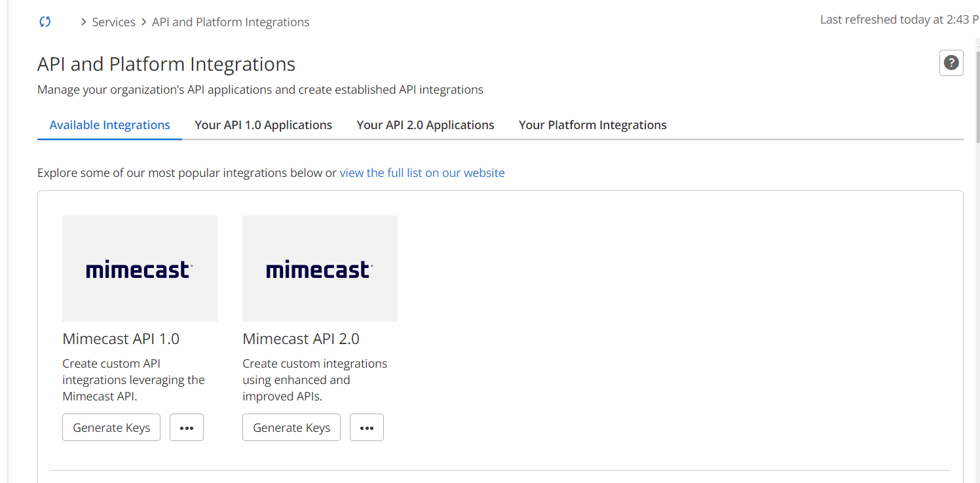980x483 pixels.
Task: Click the Mimecast API 1.0 logo image
Action: [140, 269]
